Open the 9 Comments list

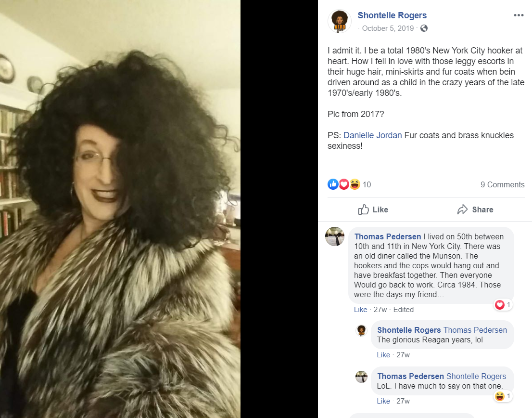click(x=502, y=185)
